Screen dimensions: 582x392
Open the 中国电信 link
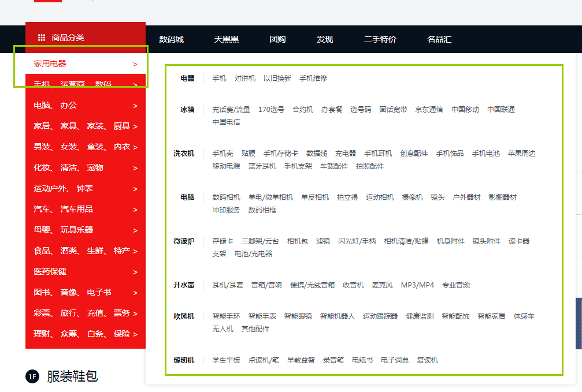226,122
